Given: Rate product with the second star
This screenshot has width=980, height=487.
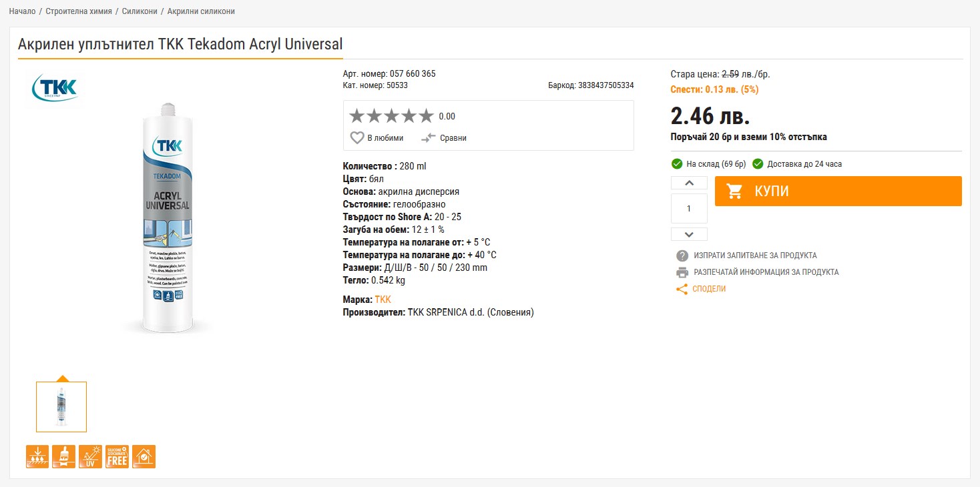Looking at the screenshot, I should coord(375,116).
